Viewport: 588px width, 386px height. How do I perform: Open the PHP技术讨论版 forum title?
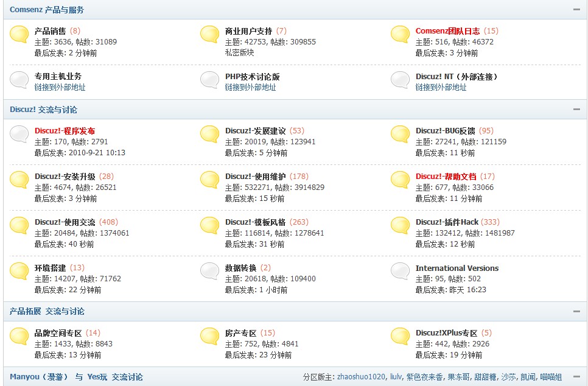(253, 77)
